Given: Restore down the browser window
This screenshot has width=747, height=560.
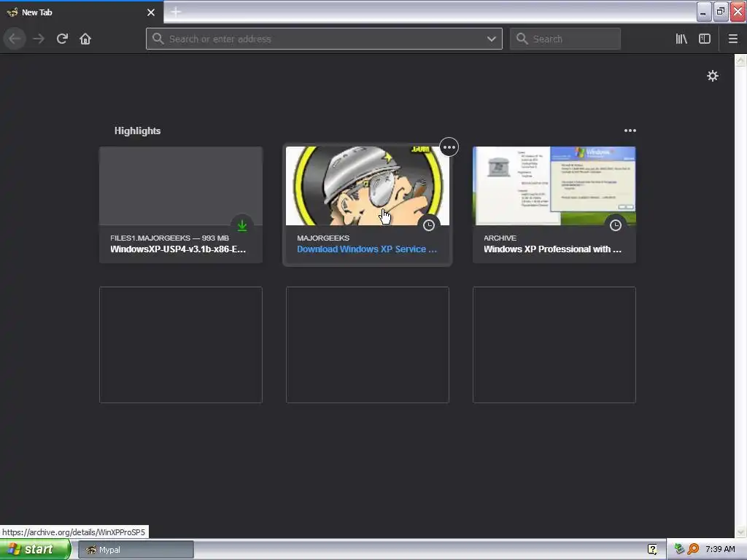Looking at the screenshot, I should [720, 12].
